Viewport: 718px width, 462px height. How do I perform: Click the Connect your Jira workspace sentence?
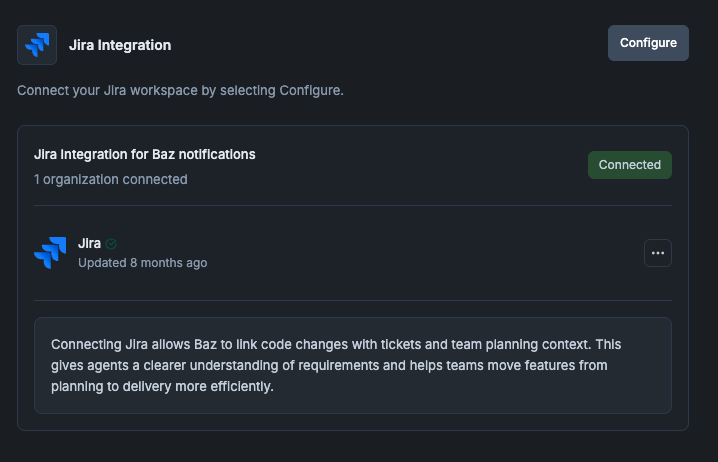(x=180, y=91)
